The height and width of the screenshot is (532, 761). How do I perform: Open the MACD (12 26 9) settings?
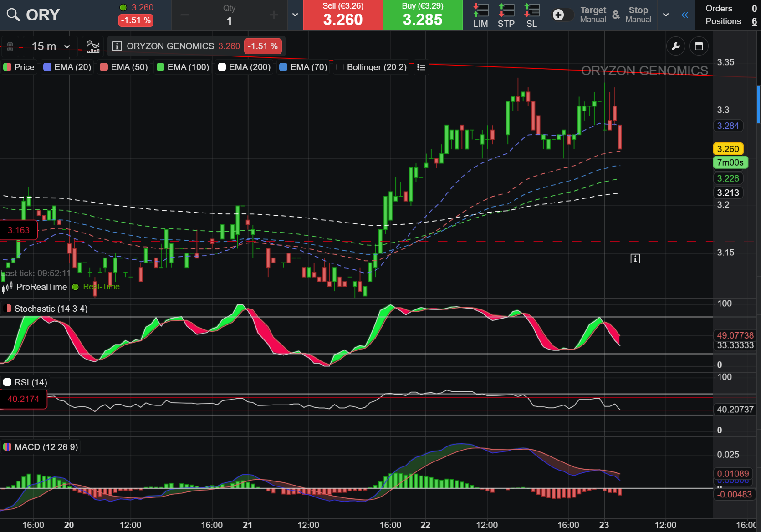[41, 447]
